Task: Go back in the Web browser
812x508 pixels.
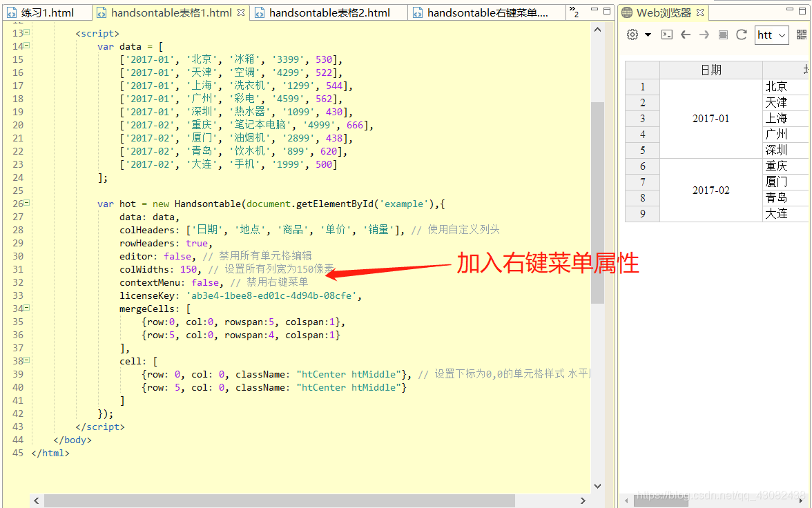Action: (x=686, y=35)
